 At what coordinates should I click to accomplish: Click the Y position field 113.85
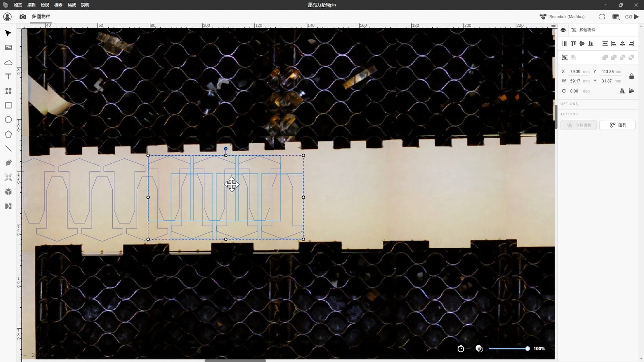pyautogui.click(x=611, y=72)
